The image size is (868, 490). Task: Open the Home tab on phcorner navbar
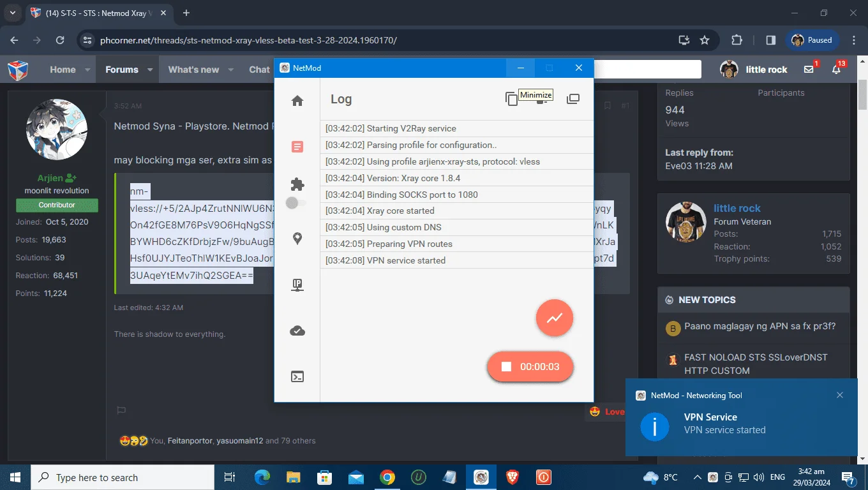[x=63, y=70]
